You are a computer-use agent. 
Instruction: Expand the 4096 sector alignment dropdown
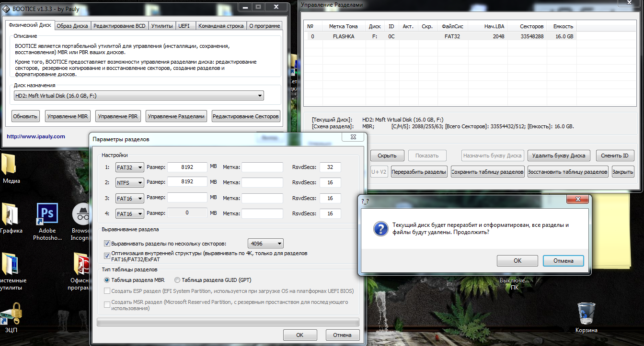[279, 244]
